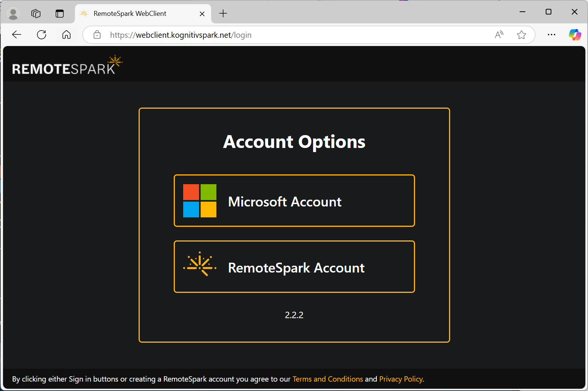Click the Account Options heading
Viewport: 588px width, 391px height.
click(294, 142)
